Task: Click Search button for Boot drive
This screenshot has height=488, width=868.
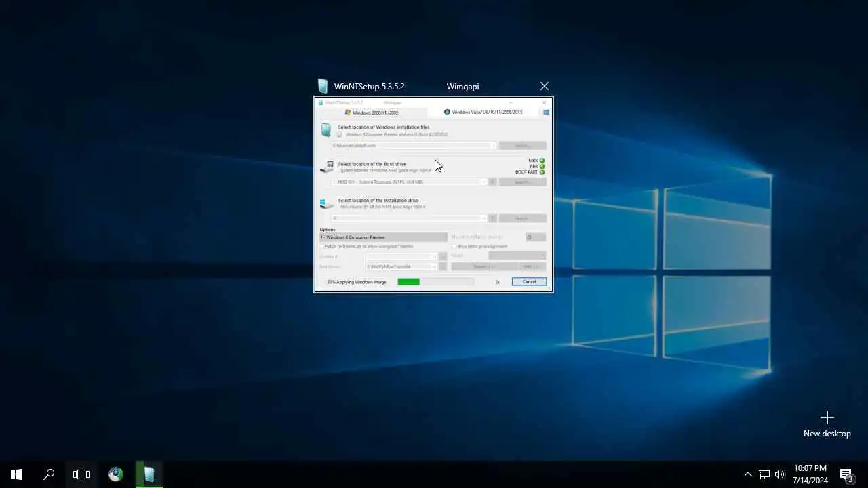Action: [x=522, y=182]
